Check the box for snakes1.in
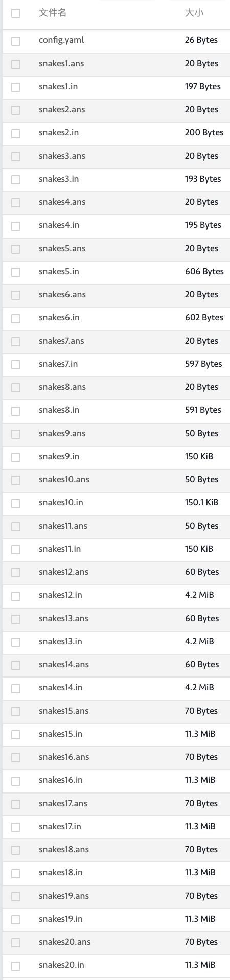The height and width of the screenshot is (980, 230). tap(16, 87)
